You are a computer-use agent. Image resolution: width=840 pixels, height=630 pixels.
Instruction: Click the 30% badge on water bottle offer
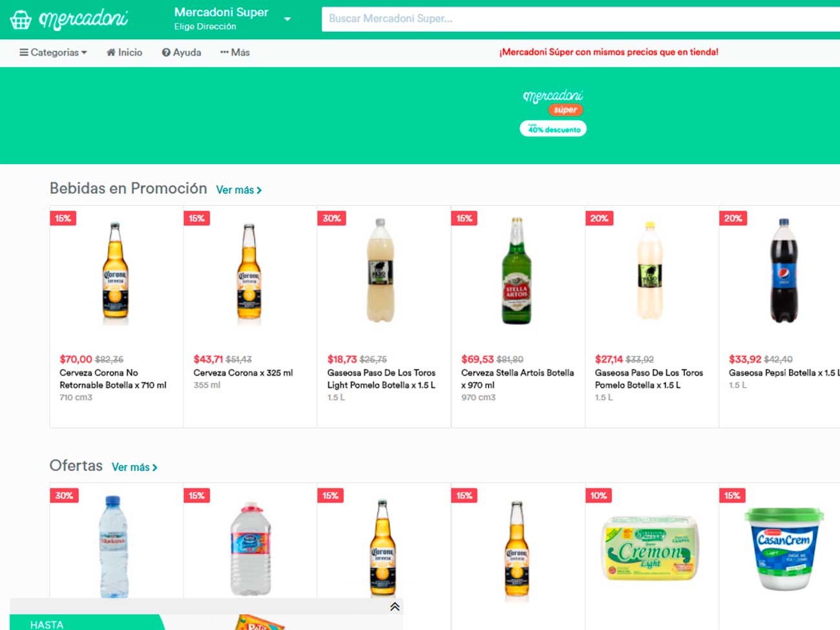[64, 496]
